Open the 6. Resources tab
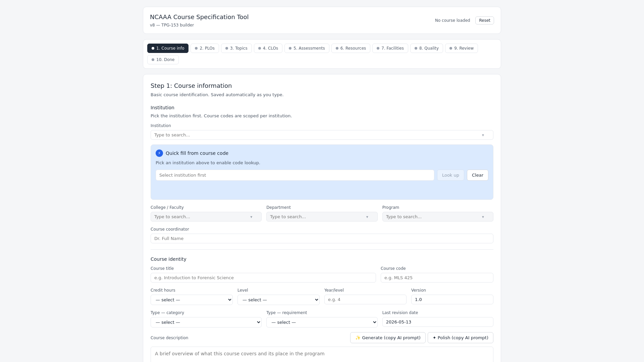This screenshot has width=644, height=362. pyautogui.click(x=351, y=48)
